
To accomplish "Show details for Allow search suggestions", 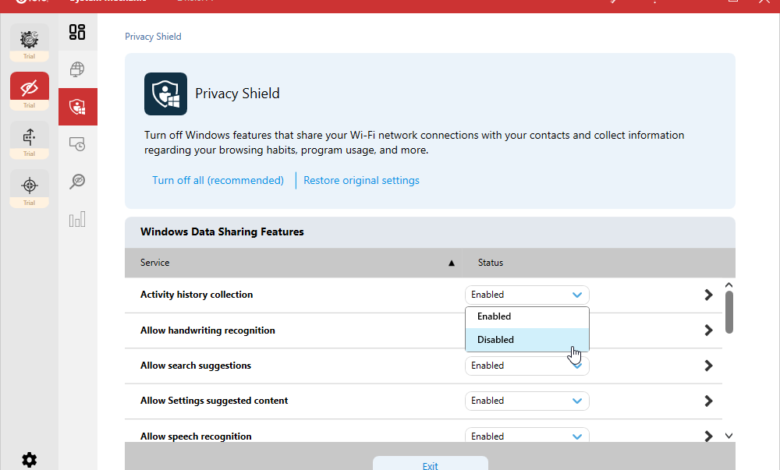I will point(708,366).
